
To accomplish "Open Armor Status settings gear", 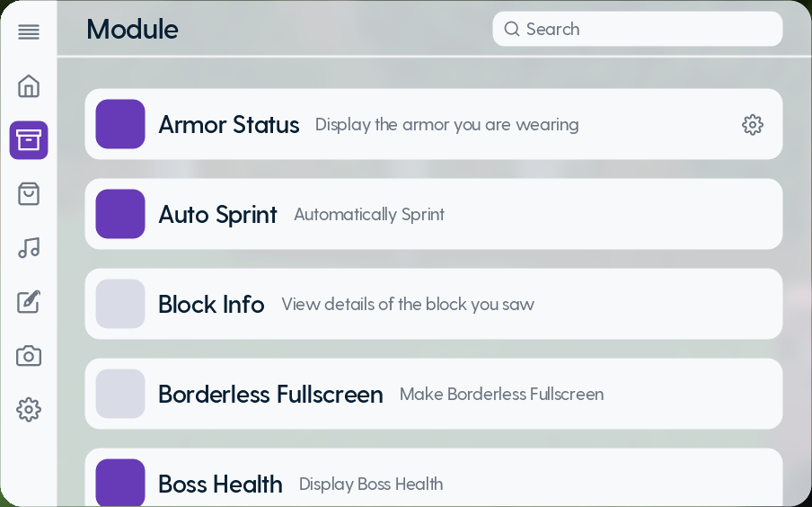I will point(753,125).
